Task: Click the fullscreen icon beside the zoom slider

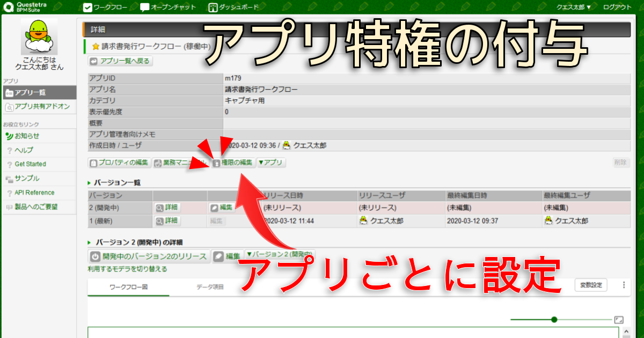Action: coord(619,320)
